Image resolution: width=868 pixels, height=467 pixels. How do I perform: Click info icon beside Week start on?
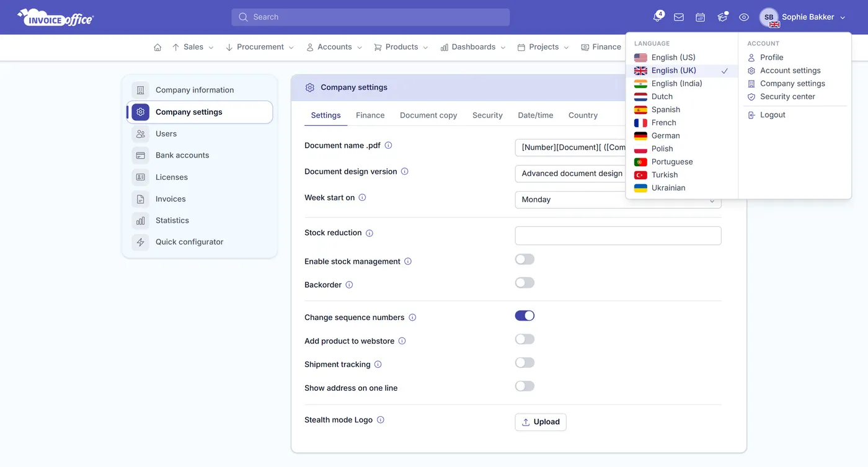[363, 197]
